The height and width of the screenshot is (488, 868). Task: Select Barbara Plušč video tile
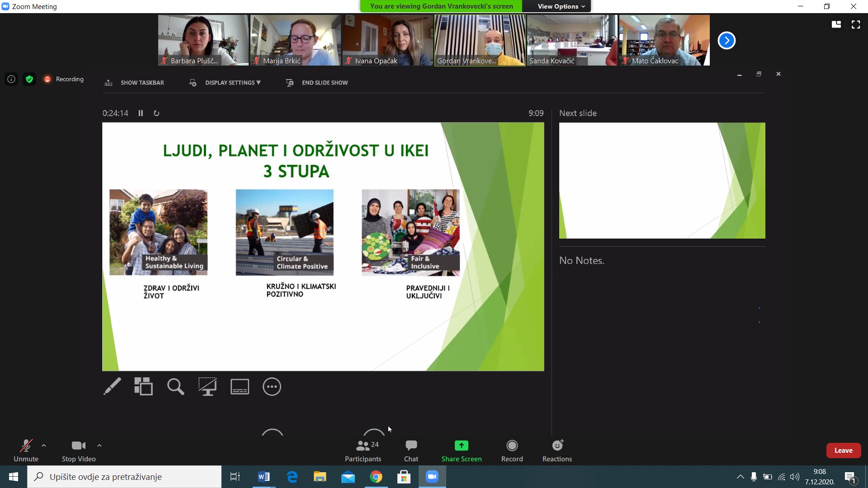point(203,40)
